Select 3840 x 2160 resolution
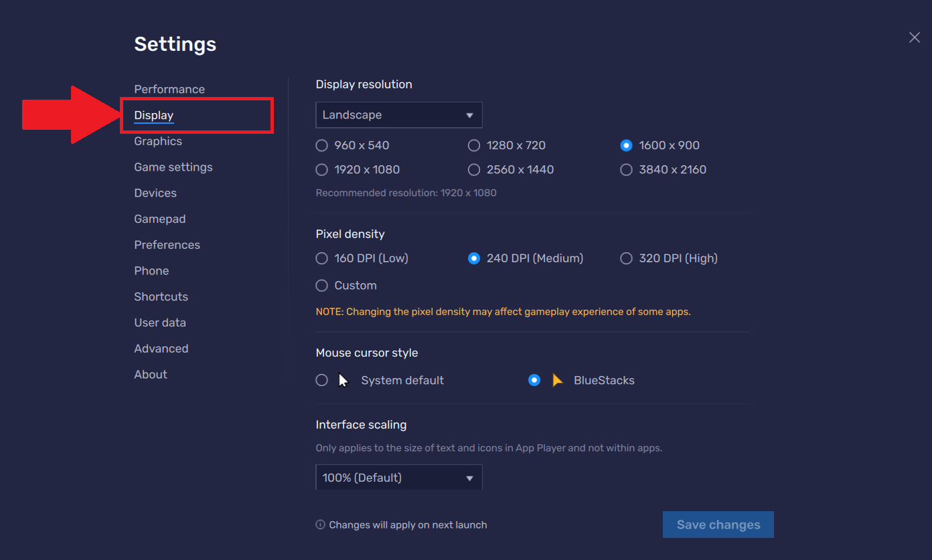Screen dimensions: 932x560 (626, 170)
